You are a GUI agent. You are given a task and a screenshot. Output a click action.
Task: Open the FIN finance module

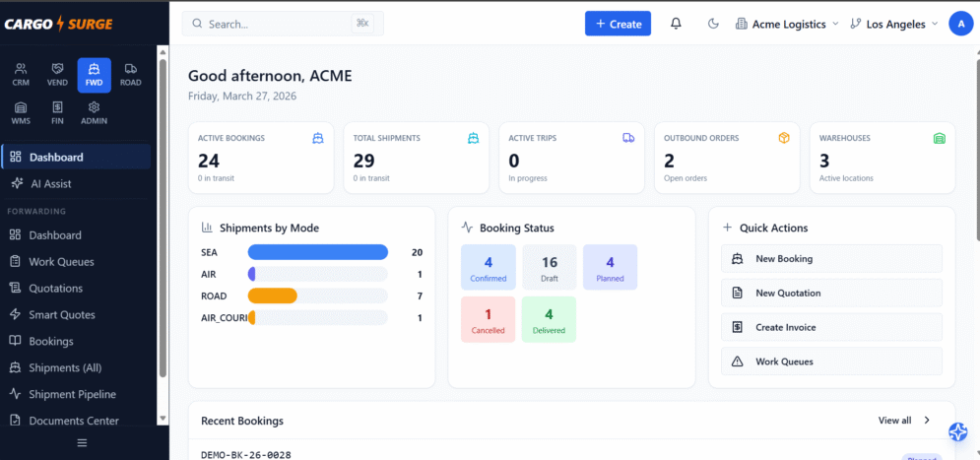click(x=57, y=113)
